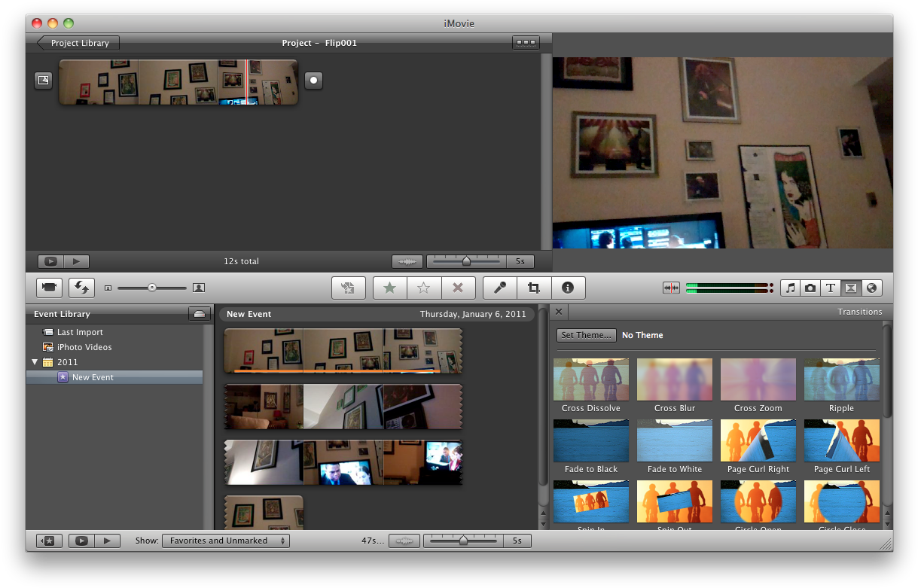This screenshot has height=588, width=918.
Task: Open the camera import window
Action: pyautogui.click(x=48, y=288)
